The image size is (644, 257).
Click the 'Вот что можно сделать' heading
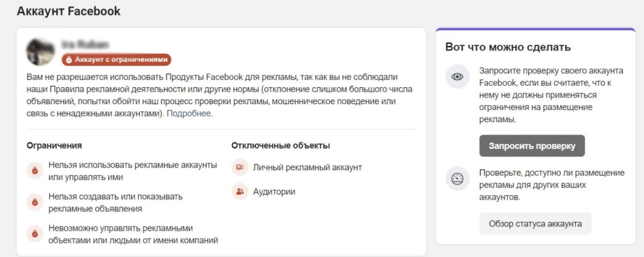(x=508, y=47)
